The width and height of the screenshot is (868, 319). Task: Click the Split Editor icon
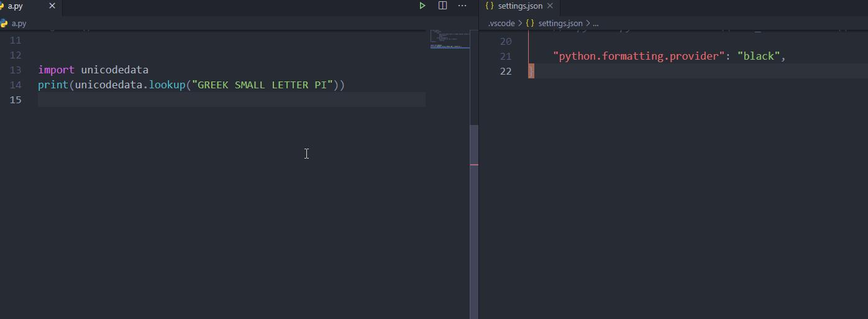click(x=442, y=6)
